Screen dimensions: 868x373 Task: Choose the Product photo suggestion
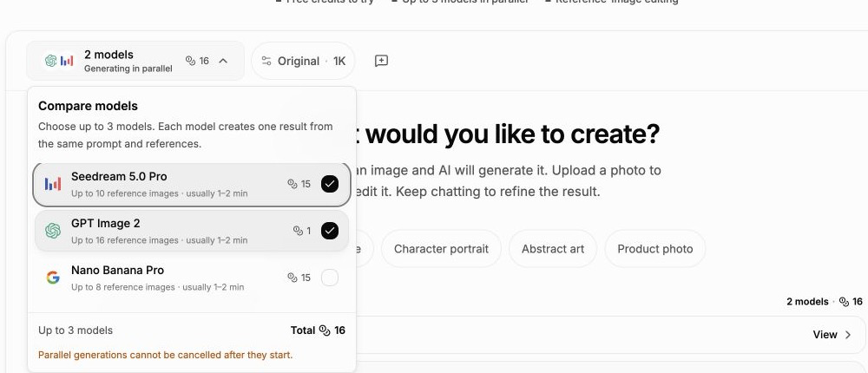pyautogui.click(x=654, y=249)
